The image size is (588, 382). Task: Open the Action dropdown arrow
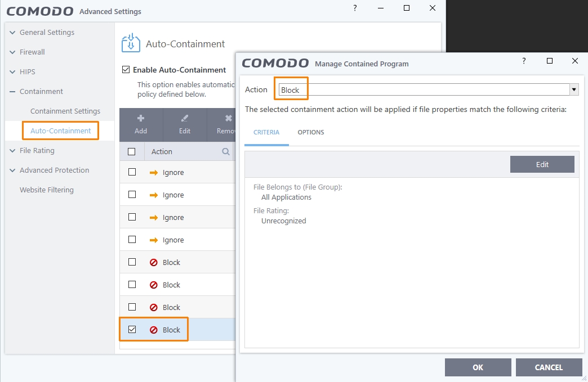click(574, 89)
